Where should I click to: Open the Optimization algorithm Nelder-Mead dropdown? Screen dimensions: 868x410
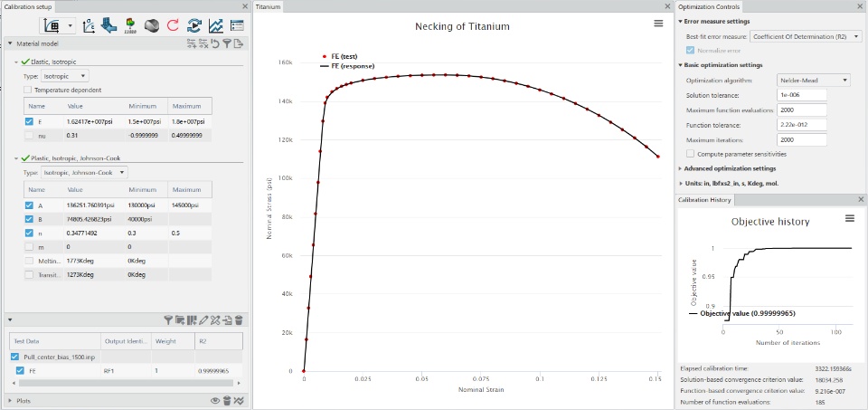click(813, 81)
